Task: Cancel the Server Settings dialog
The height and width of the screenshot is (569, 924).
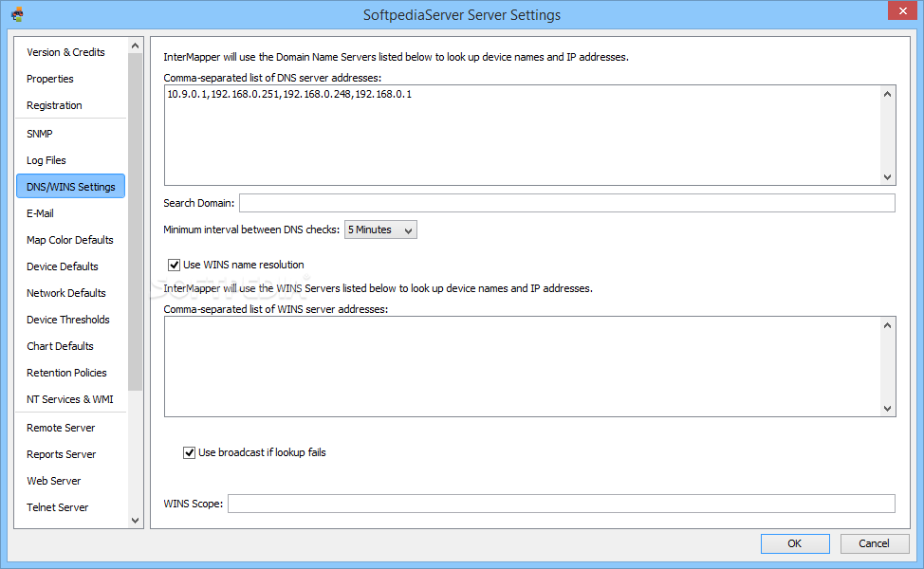Action: click(x=874, y=543)
